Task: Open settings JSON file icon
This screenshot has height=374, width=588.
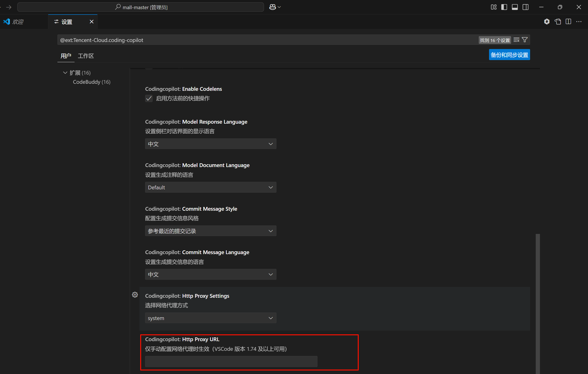Action: (558, 22)
